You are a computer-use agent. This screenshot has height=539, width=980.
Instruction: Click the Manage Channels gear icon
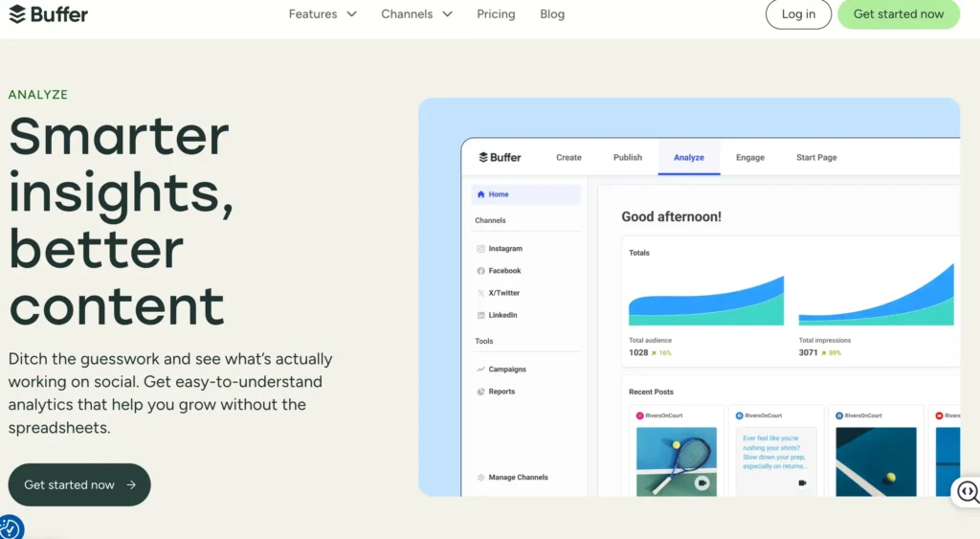click(480, 478)
